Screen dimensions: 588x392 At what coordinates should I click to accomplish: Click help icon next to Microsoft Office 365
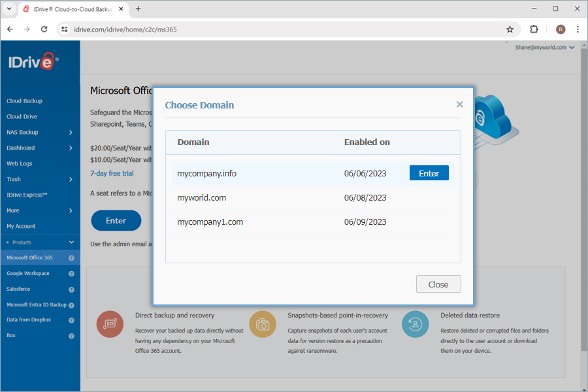tap(71, 258)
